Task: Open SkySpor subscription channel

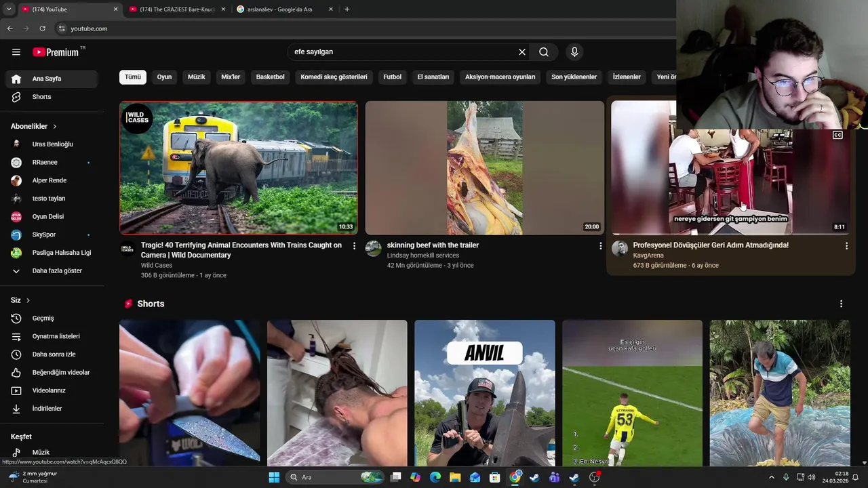Action: click(x=52, y=235)
